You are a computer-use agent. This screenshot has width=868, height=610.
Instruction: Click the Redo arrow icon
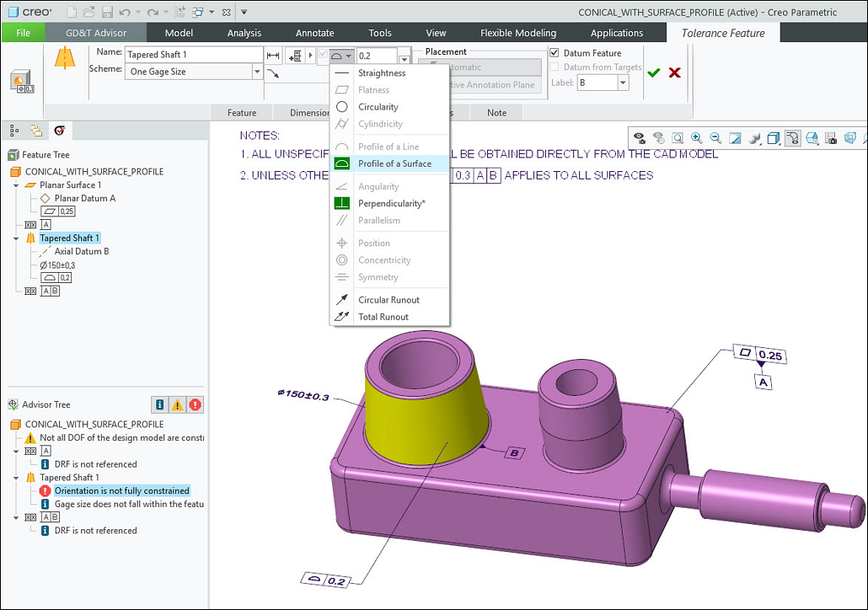[153, 12]
